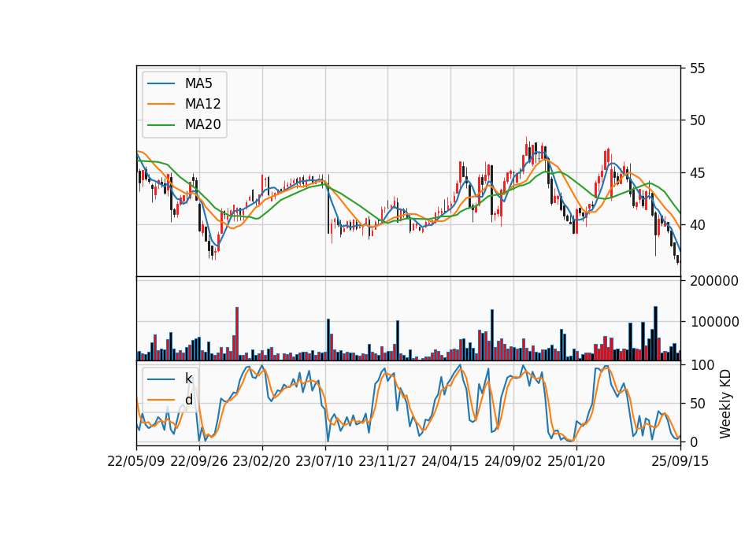
Task: Click the price axis value 40
Action: pos(697,225)
